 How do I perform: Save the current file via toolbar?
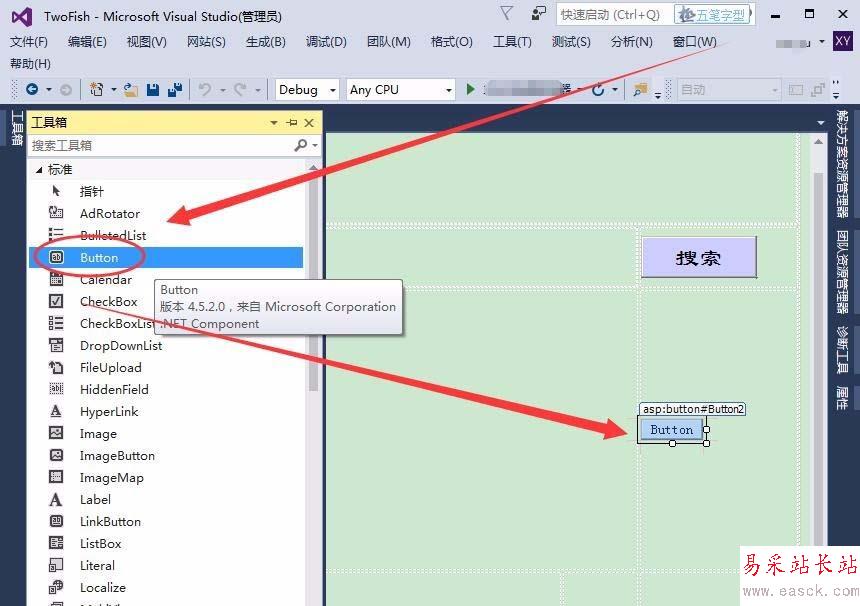point(153,89)
